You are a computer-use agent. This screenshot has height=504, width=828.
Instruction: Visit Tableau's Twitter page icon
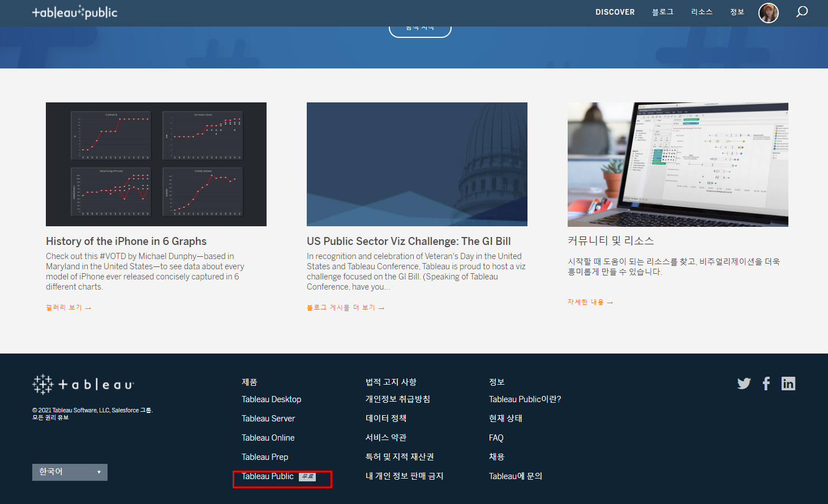coord(744,384)
